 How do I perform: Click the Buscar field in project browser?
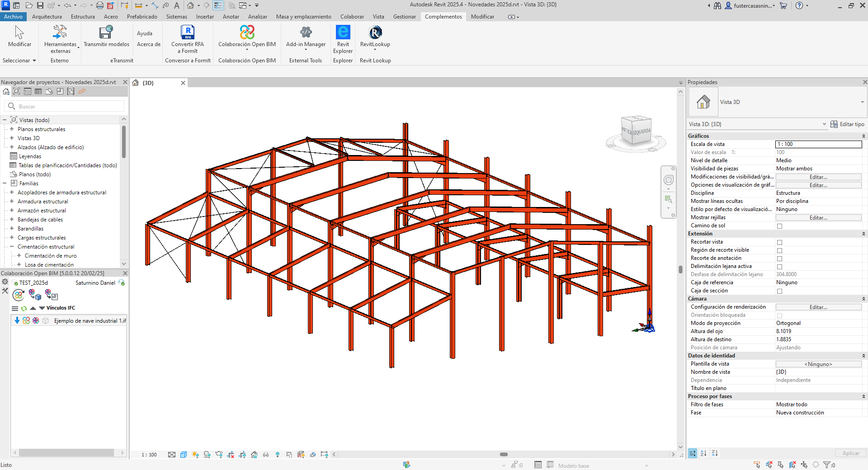coord(64,106)
